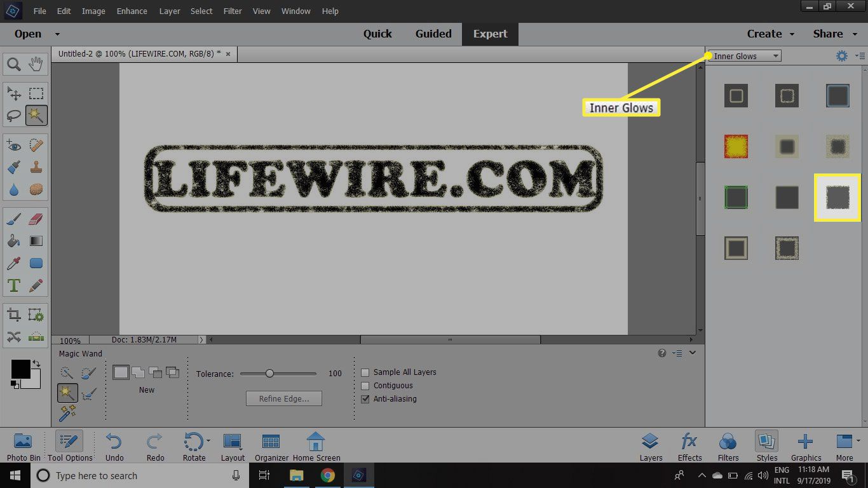Adjust the Tolerance slider handle
The width and height of the screenshot is (868, 488).
pyautogui.click(x=269, y=374)
